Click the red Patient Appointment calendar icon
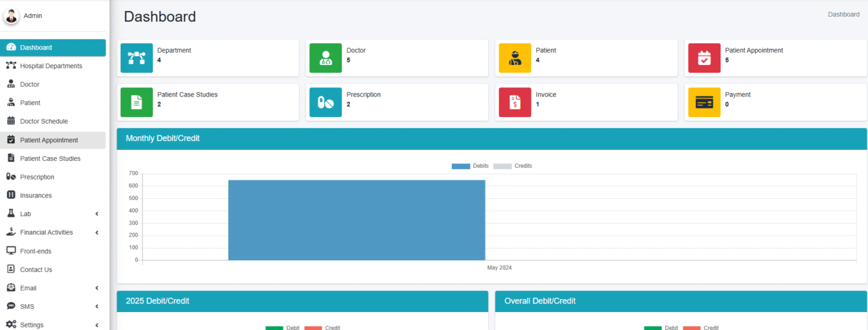 [x=704, y=58]
